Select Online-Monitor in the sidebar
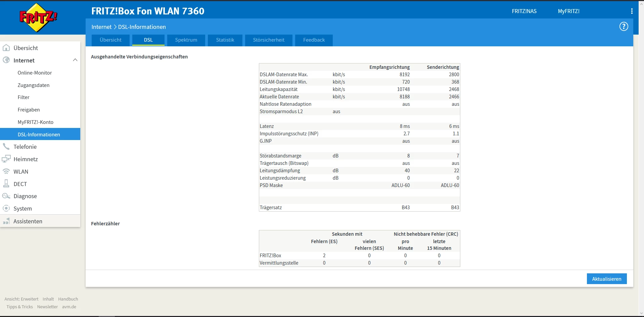This screenshot has width=644, height=317. [x=35, y=73]
